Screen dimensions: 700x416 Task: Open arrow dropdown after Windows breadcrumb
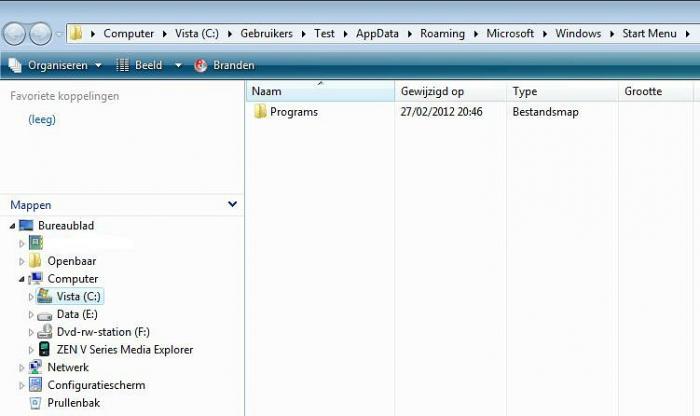pos(612,34)
